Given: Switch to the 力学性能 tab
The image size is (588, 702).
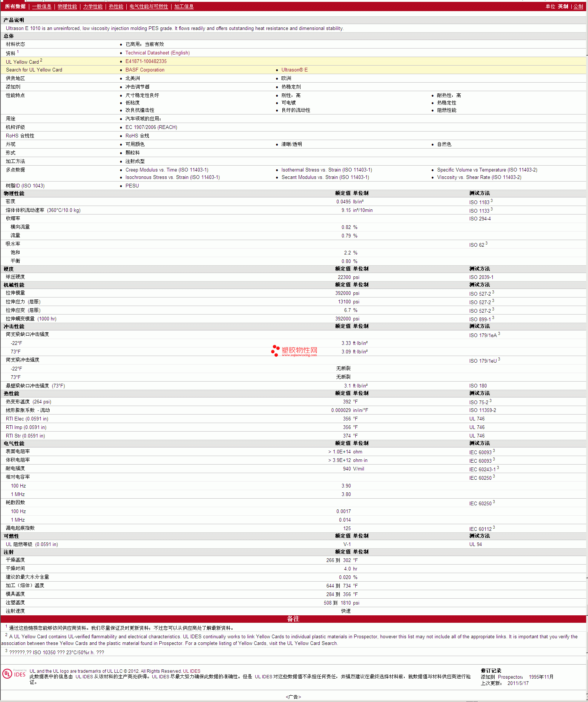Looking at the screenshot, I should [93, 6].
